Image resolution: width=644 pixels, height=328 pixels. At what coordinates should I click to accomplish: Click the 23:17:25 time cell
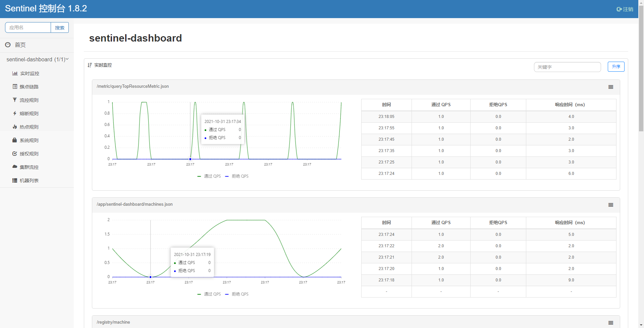386,162
